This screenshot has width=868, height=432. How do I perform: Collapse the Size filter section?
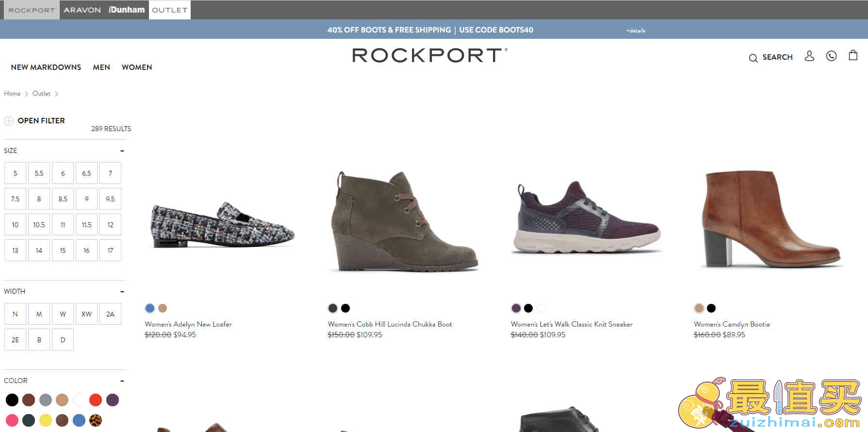[122, 151]
